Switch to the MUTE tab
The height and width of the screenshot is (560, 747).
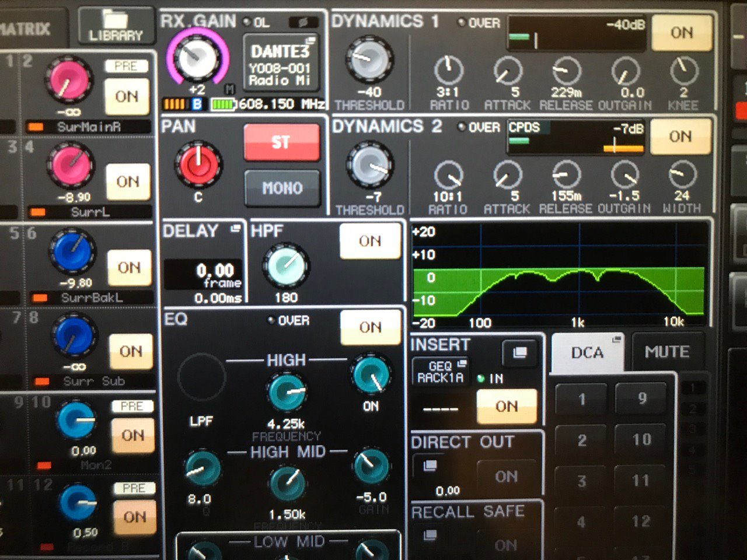[667, 352]
